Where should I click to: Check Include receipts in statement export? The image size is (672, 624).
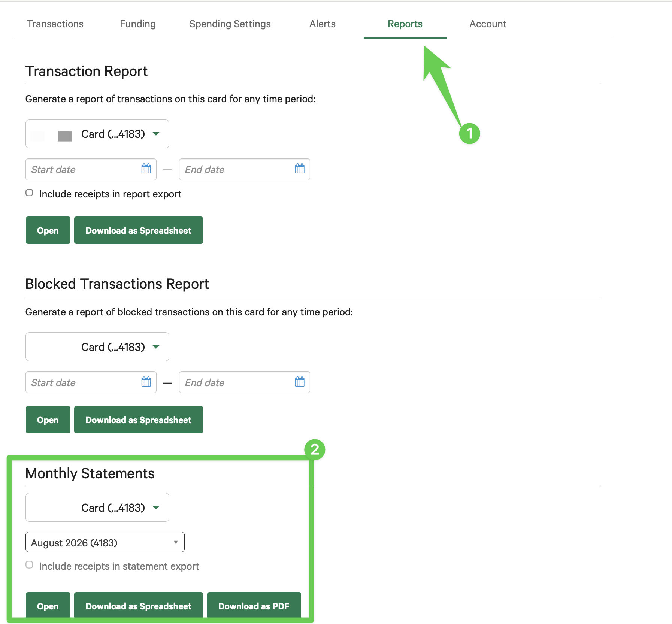tap(29, 565)
